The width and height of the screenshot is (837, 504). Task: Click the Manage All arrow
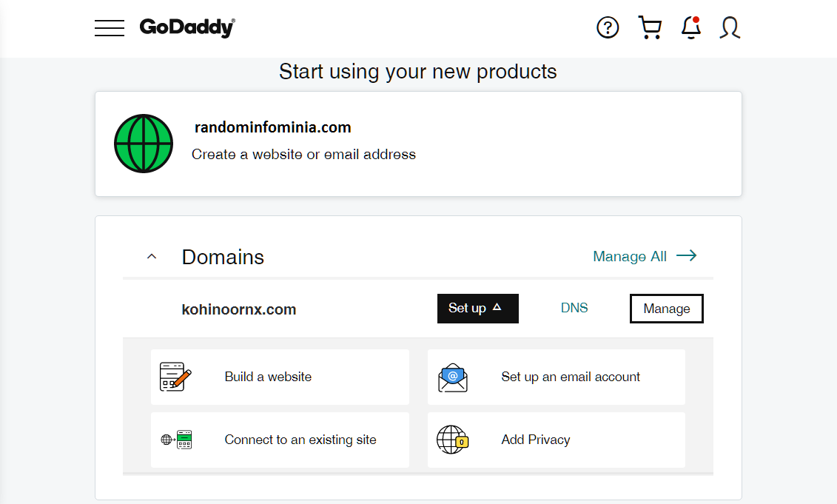(687, 256)
